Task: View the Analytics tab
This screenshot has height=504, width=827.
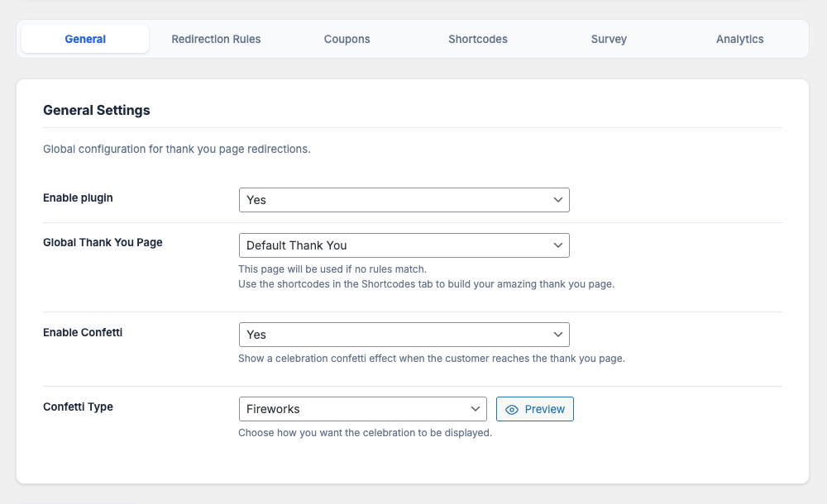Action: point(739,39)
